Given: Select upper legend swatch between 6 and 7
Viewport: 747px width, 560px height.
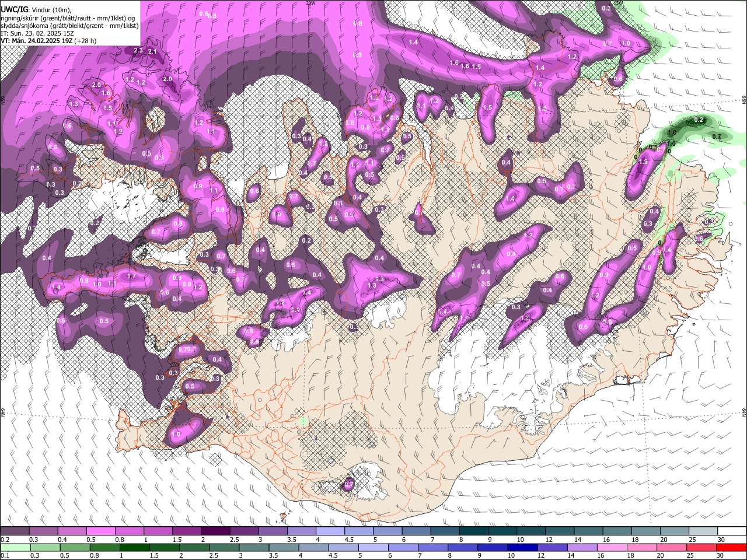Looking at the screenshot, I should (x=416, y=531).
